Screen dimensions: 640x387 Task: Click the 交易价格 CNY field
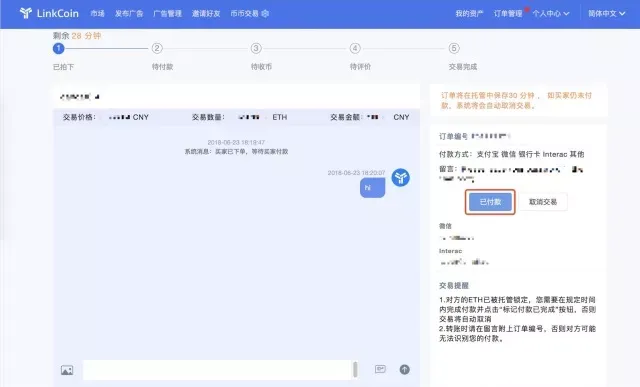[106, 117]
